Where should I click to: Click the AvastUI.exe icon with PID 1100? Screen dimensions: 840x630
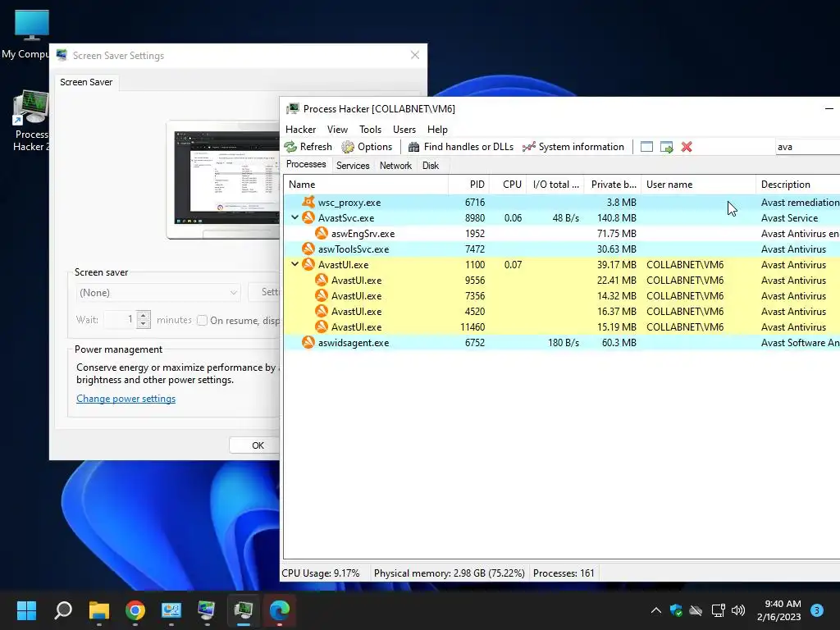pyautogui.click(x=308, y=264)
